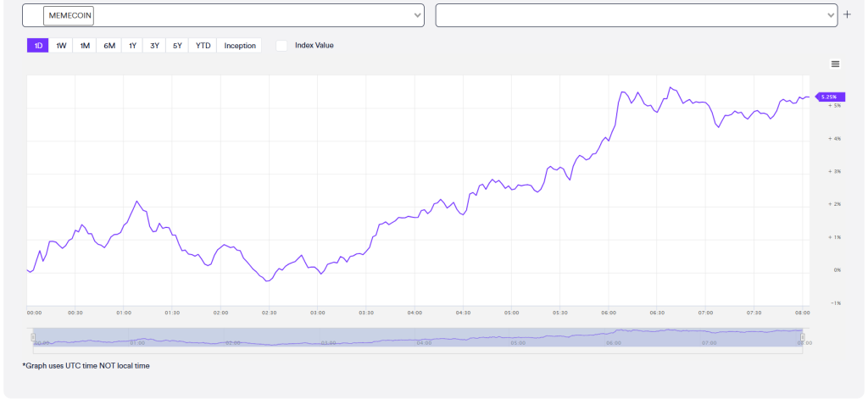Click the plus icon to add comparison
The width and height of the screenshot is (868, 399).
(x=847, y=15)
